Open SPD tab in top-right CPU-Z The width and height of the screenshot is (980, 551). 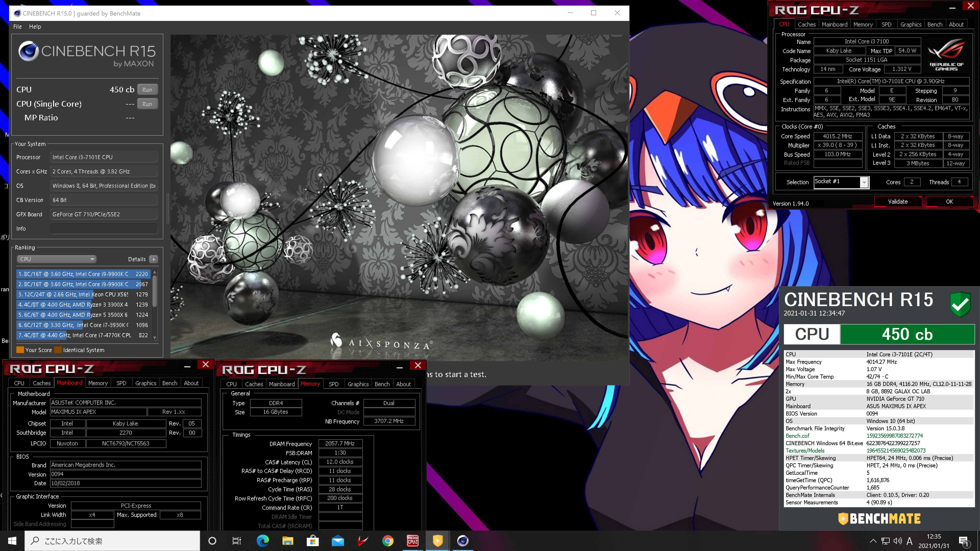[886, 24]
